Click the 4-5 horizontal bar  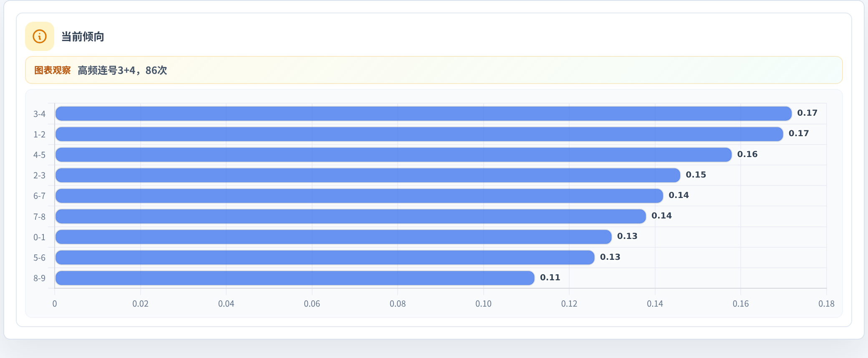coord(394,155)
